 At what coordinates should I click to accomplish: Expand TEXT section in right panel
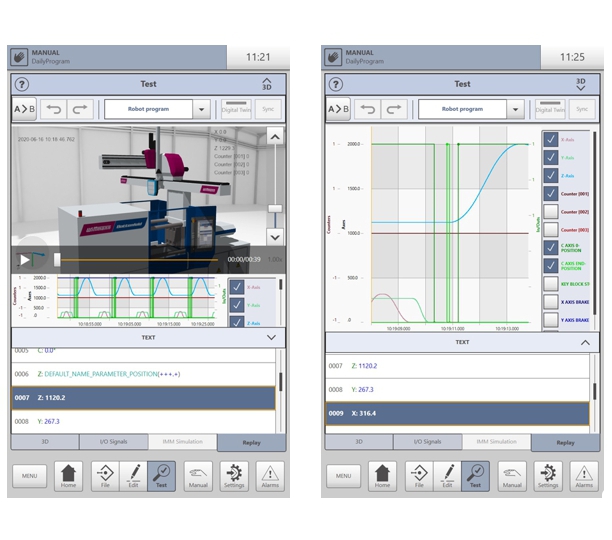[585, 343]
